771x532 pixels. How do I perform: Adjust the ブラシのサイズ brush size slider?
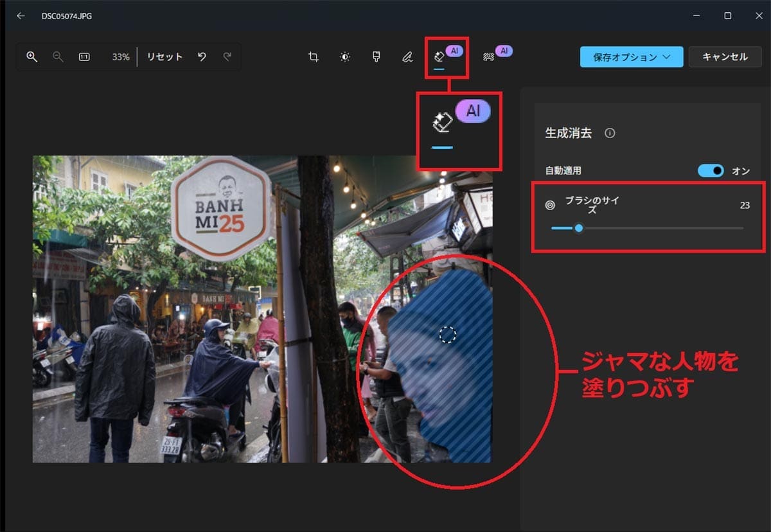[578, 227]
